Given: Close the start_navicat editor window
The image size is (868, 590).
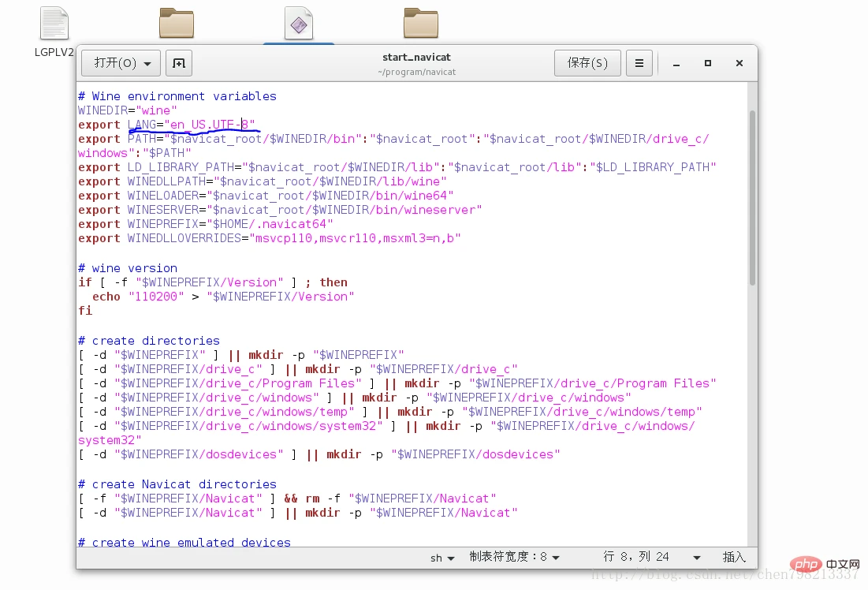Looking at the screenshot, I should point(739,64).
